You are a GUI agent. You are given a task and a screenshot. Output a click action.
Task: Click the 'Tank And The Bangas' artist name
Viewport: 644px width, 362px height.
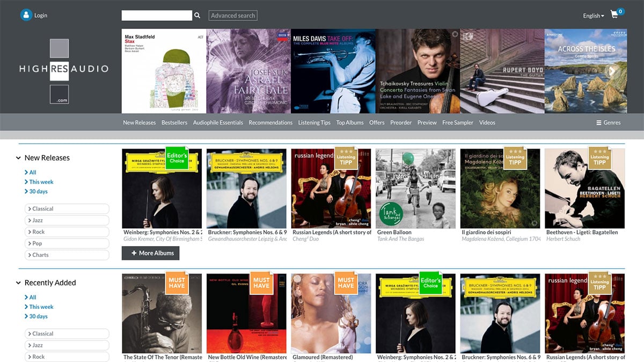(401, 239)
